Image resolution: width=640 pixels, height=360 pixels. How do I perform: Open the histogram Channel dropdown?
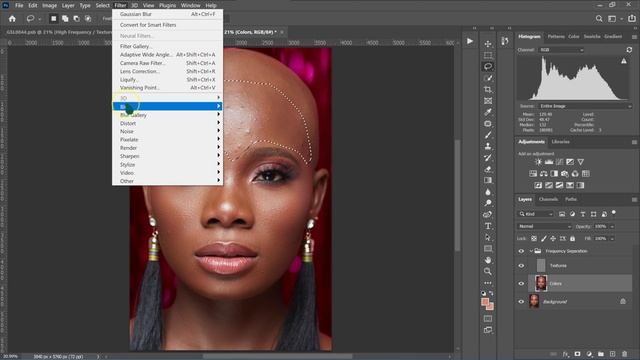point(561,50)
